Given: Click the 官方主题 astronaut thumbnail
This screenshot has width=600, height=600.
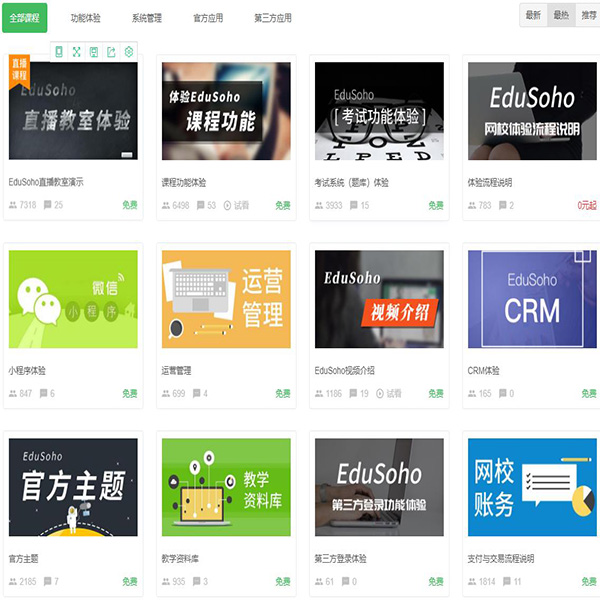Looking at the screenshot, I should point(73,488).
